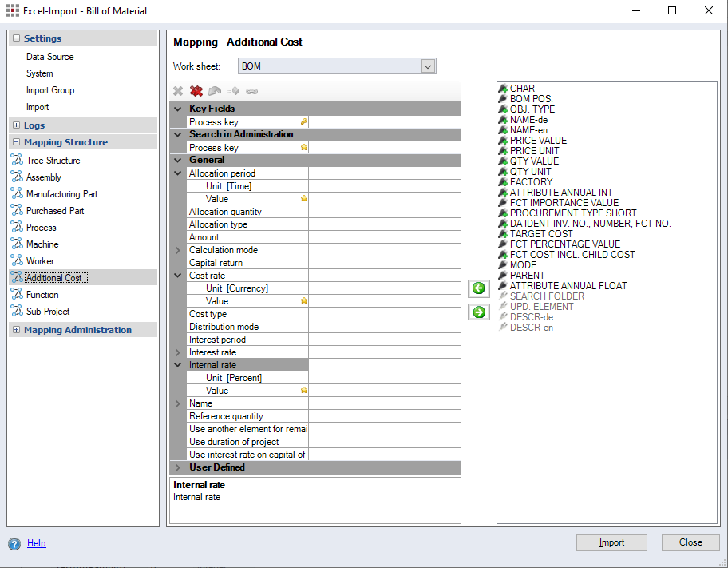The image size is (728, 568).
Task: Select the PRICE VALUE column entry
Action: coord(538,141)
